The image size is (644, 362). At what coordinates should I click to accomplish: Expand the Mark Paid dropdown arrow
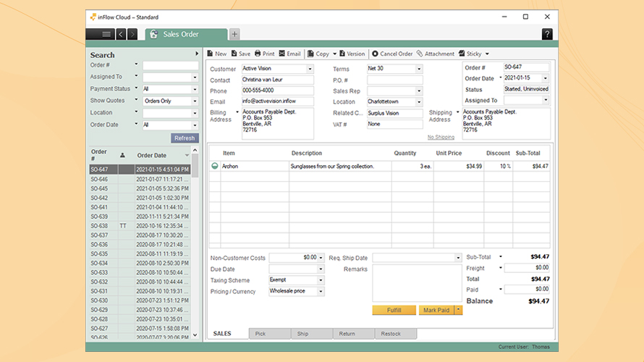pyautogui.click(x=458, y=310)
